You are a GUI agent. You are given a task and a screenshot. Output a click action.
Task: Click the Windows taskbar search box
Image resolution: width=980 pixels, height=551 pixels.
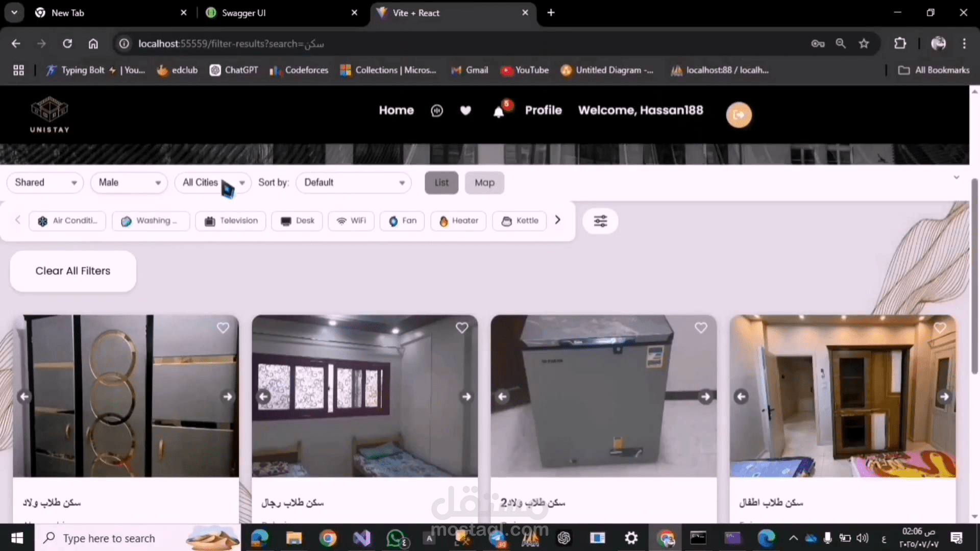[109, 538]
